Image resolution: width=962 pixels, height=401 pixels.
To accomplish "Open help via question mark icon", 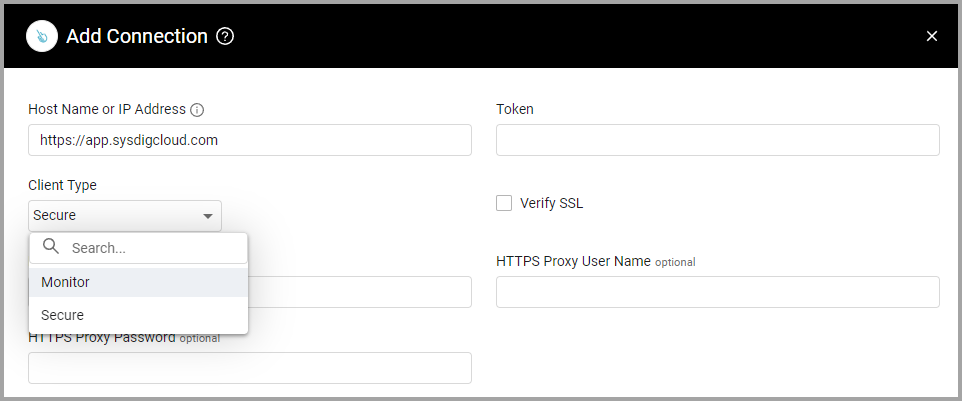I will [x=225, y=37].
